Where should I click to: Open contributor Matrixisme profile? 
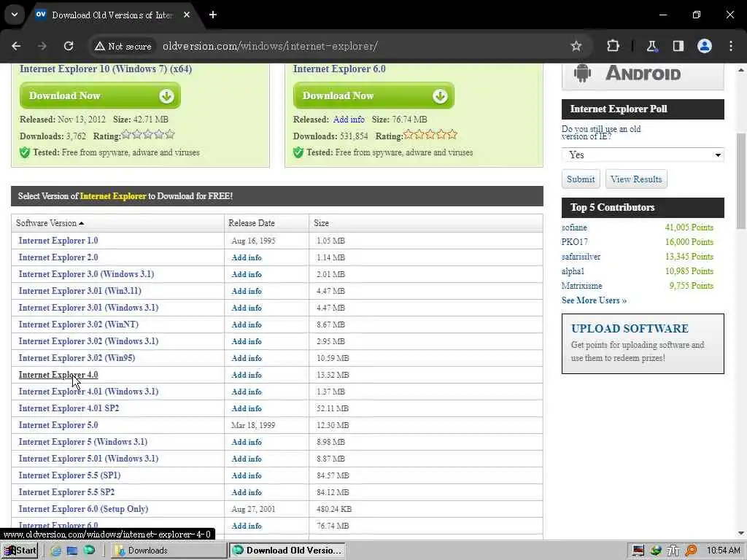coord(581,286)
